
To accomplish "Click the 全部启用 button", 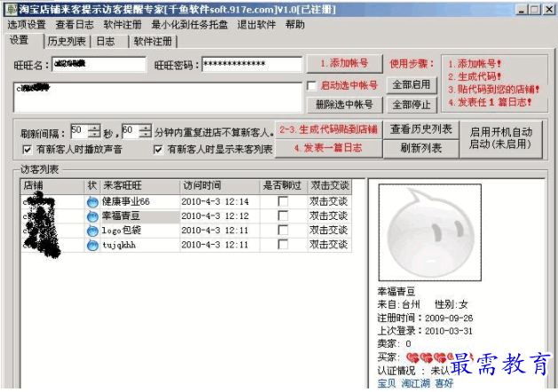I will coord(412,85).
